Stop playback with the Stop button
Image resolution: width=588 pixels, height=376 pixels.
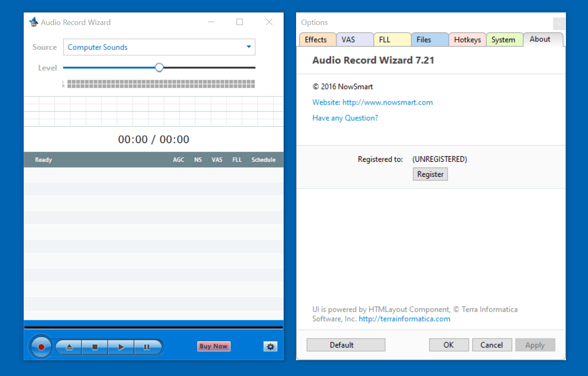click(95, 347)
